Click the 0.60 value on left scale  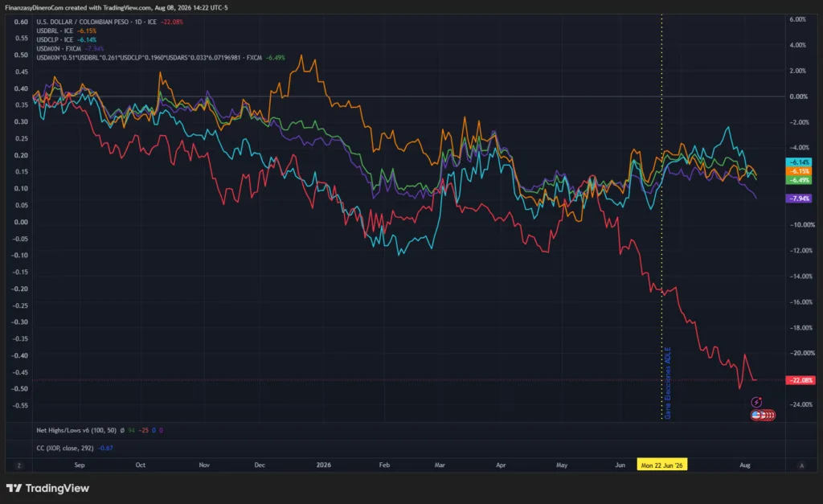(x=21, y=22)
